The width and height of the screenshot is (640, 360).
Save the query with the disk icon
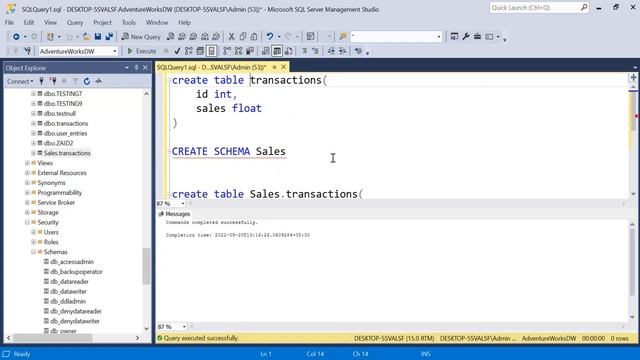tap(98, 37)
